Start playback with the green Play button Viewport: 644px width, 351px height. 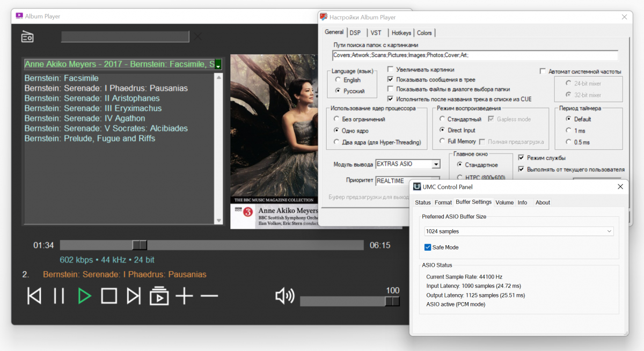[84, 296]
